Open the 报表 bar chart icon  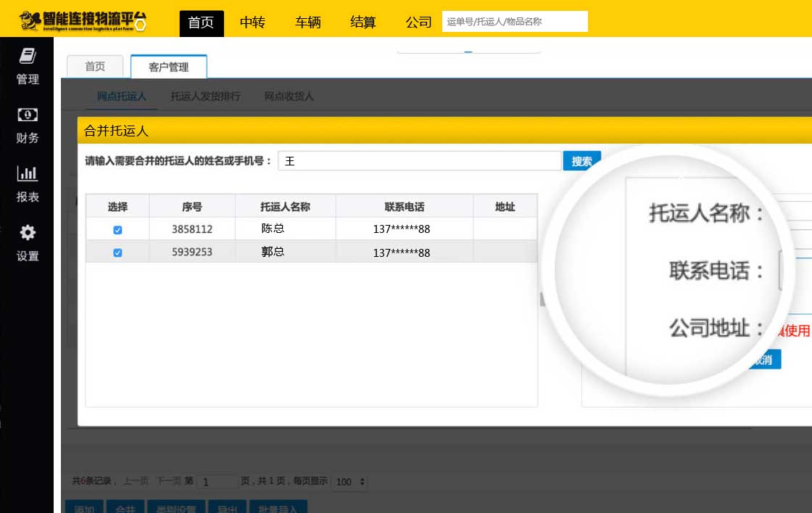click(x=28, y=174)
